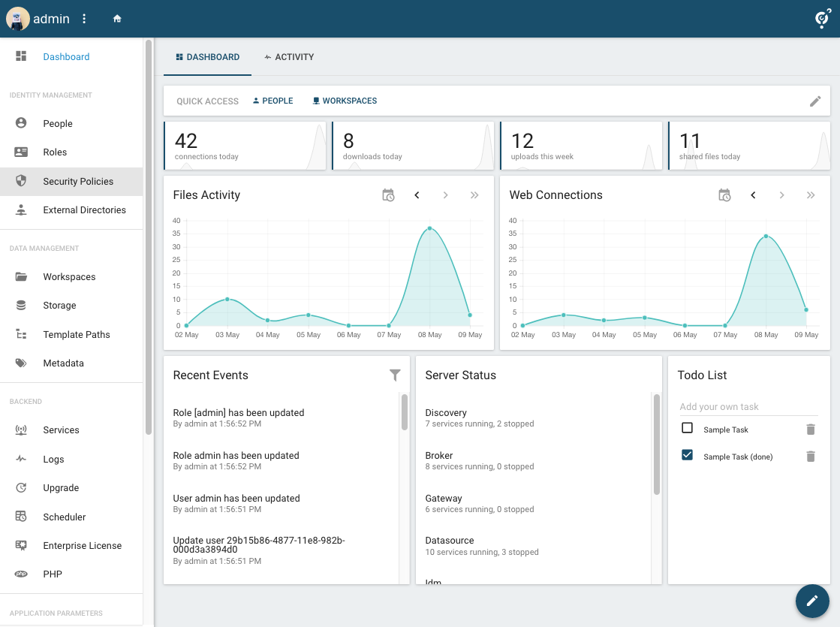Open the People quick access link

pyautogui.click(x=272, y=101)
